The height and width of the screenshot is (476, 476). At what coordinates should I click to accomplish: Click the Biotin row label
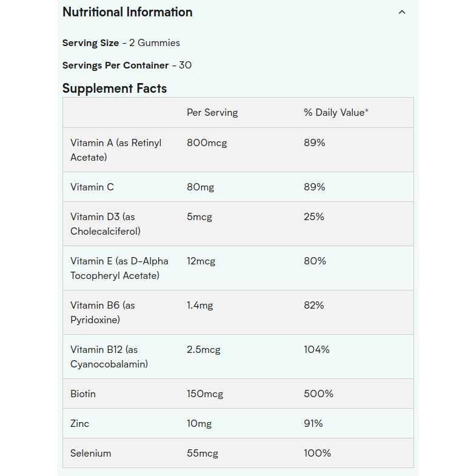[83, 394]
